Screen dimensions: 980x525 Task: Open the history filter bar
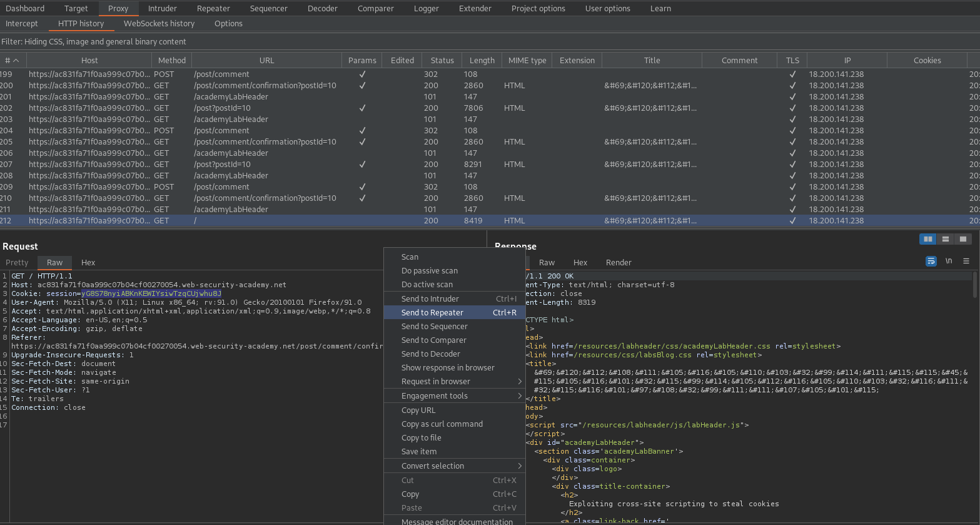tap(490, 42)
